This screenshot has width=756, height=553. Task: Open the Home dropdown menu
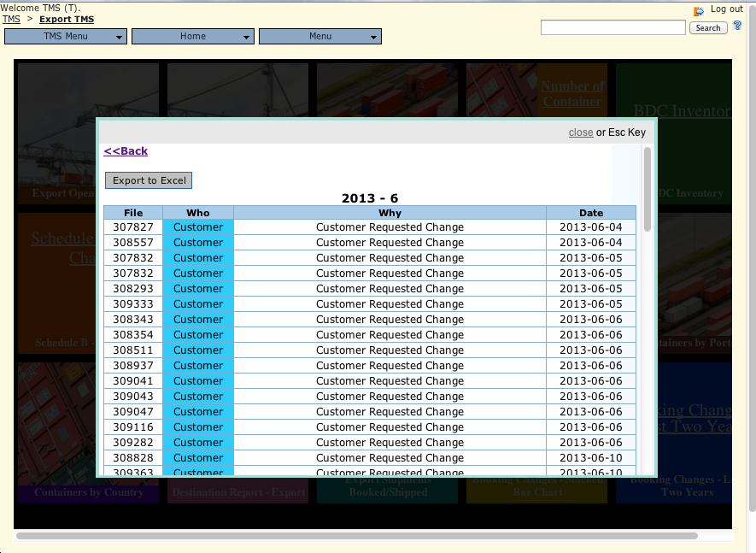[193, 37]
